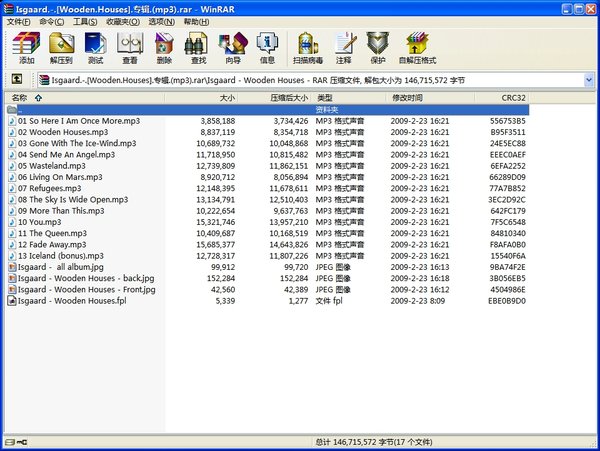Select 12 Fade Away.mp3 file

pos(52,244)
